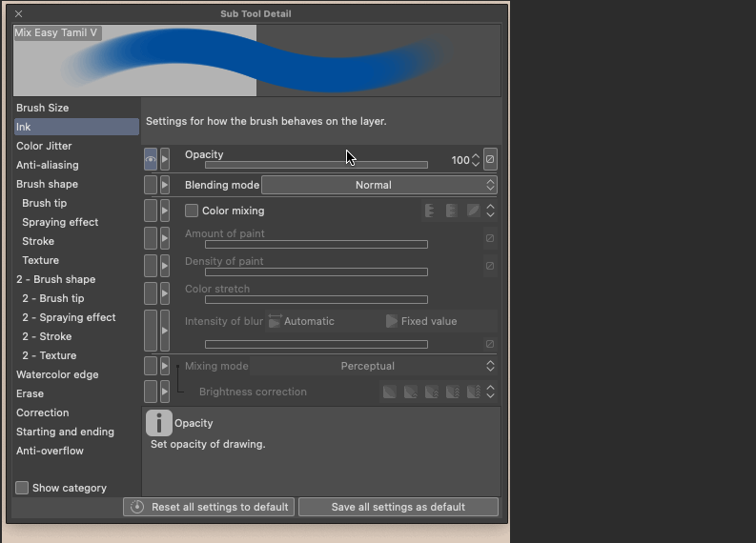This screenshot has width=756, height=543.
Task: Open the Color Jitter category
Action: tap(76, 146)
